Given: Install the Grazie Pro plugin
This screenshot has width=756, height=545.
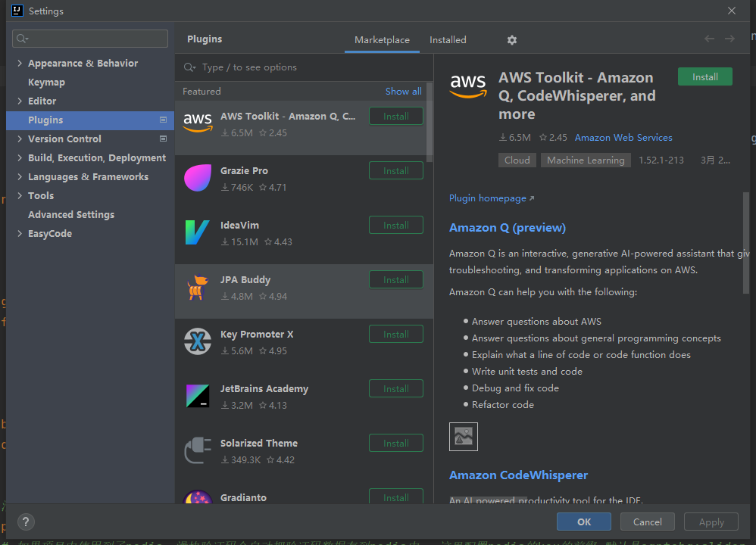Looking at the screenshot, I should 396,170.
